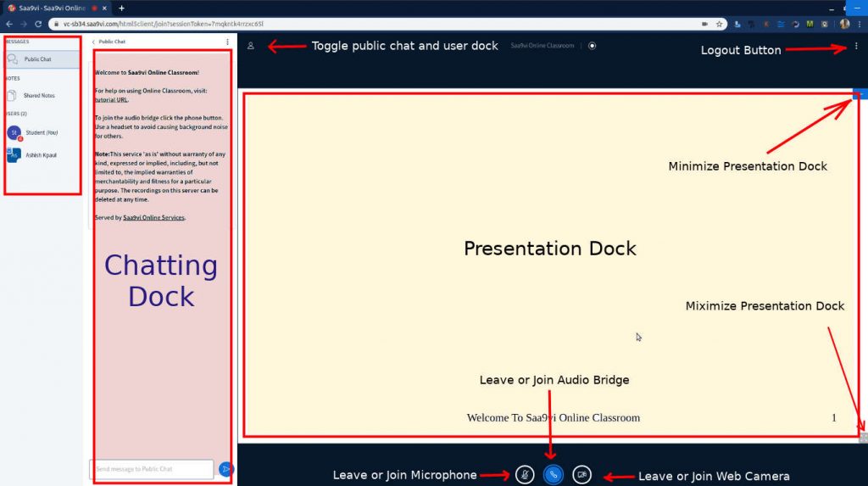This screenshot has width=868, height=486.
Task: Maximize presentation with the bottom-right corner button
Action: click(x=863, y=438)
